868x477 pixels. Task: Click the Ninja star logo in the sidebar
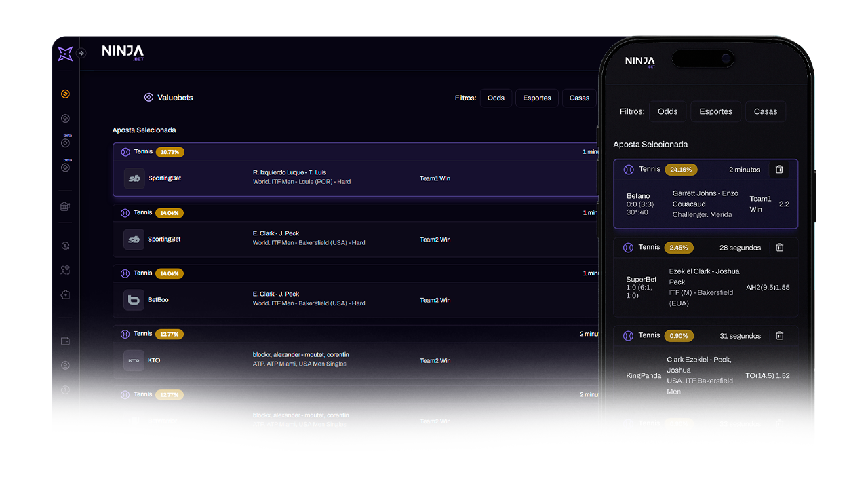[x=65, y=54]
